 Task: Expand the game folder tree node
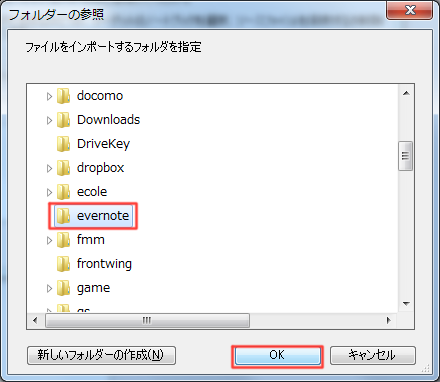pyautogui.click(x=49, y=289)
